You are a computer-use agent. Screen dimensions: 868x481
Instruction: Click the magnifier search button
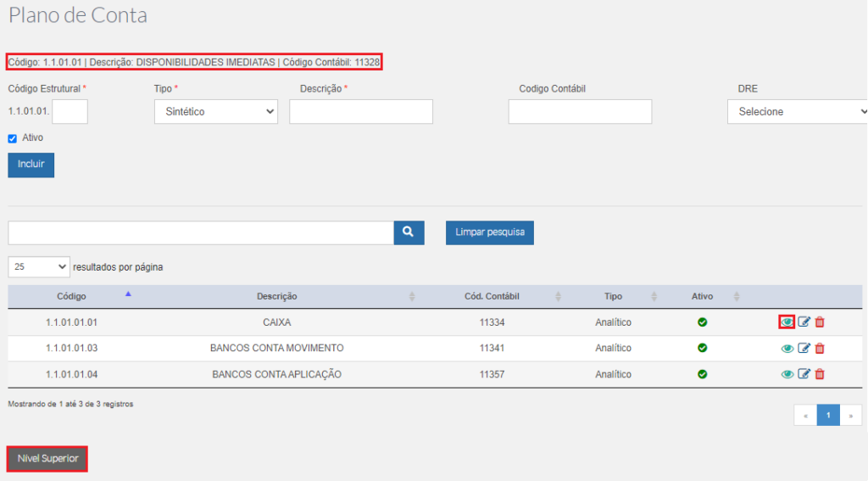click(x=409, y=232)
